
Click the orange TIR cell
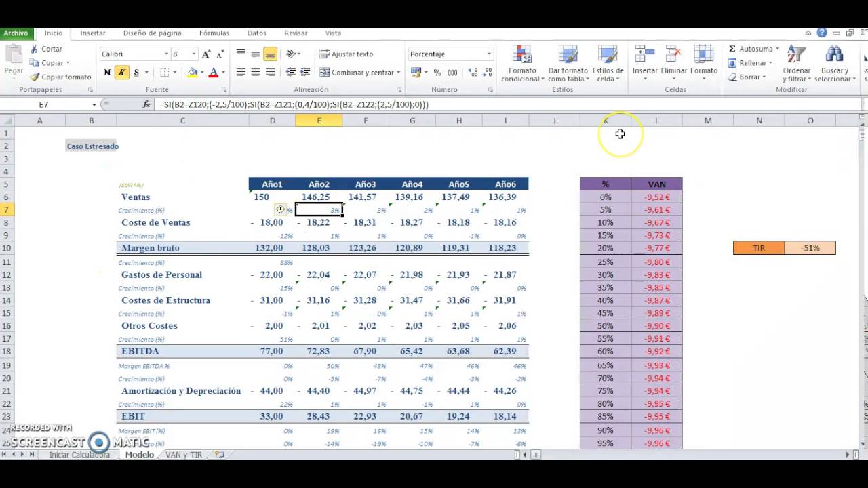[759, 248]
